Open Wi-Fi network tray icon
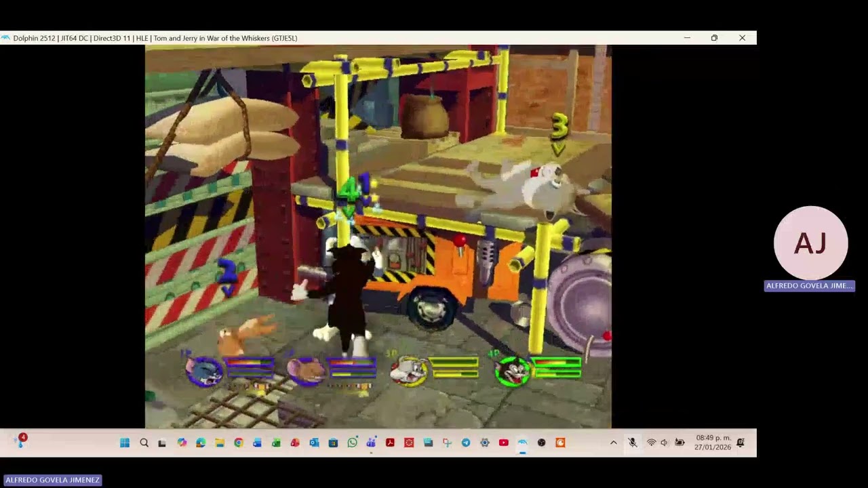The width and height of the screenshot is (868, 488). [651, 443]
